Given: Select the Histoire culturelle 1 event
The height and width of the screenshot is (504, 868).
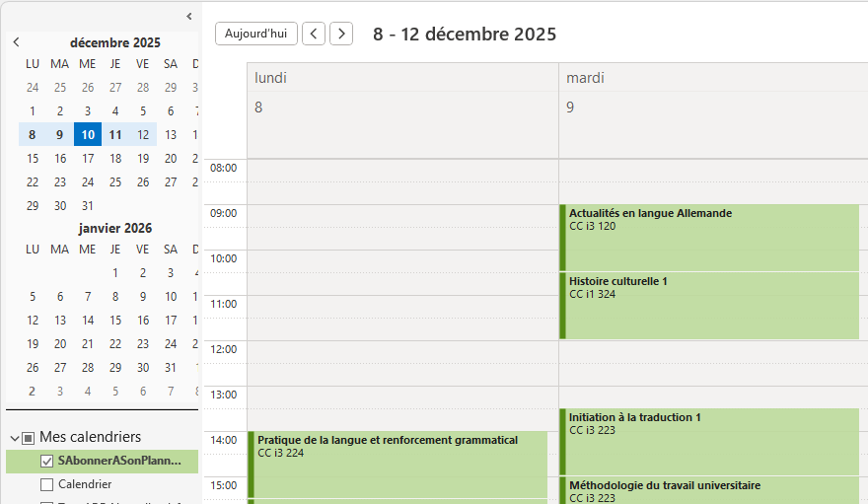Looking at the screenshot, I should click(710, 306).
